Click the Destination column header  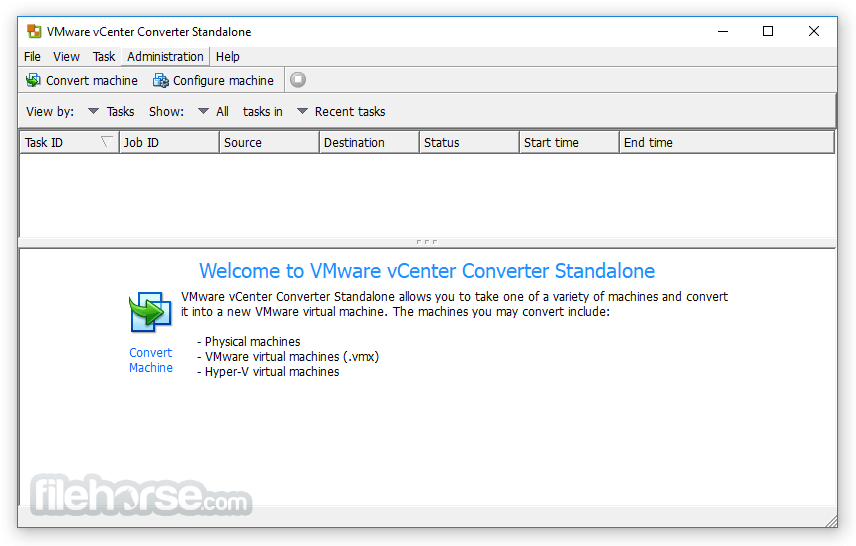[x=369, y=143]
